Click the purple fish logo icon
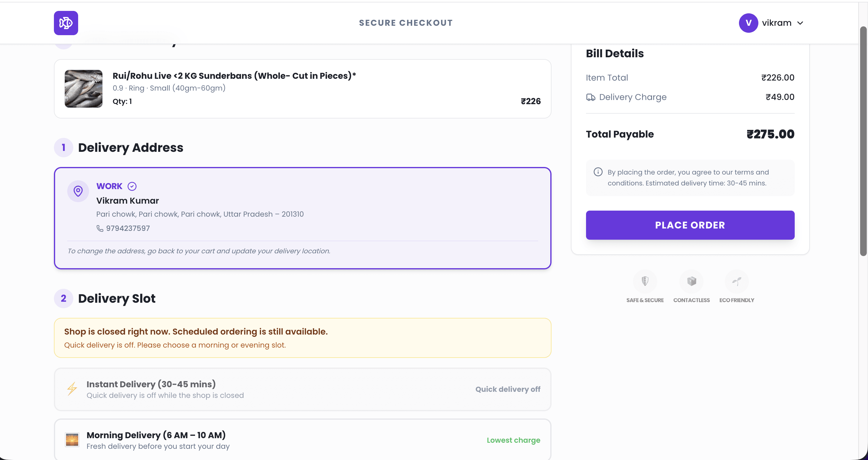 pos(66,23)
